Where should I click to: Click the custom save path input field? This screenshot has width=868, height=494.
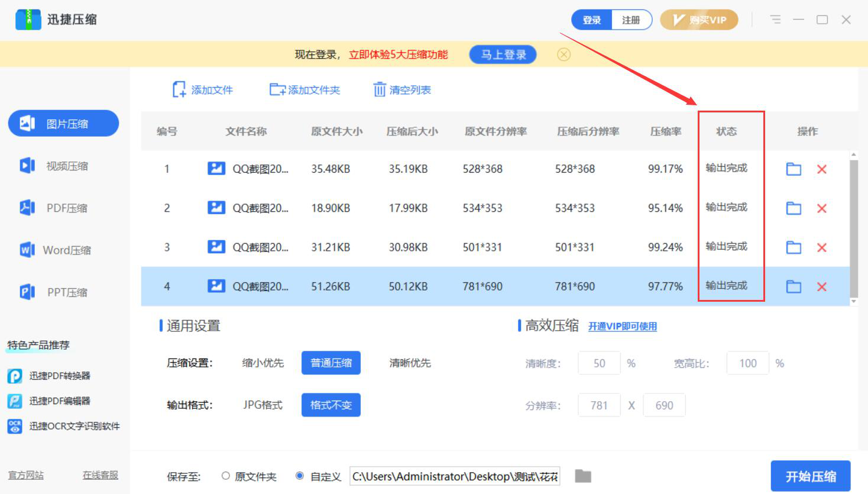point(454,476)
